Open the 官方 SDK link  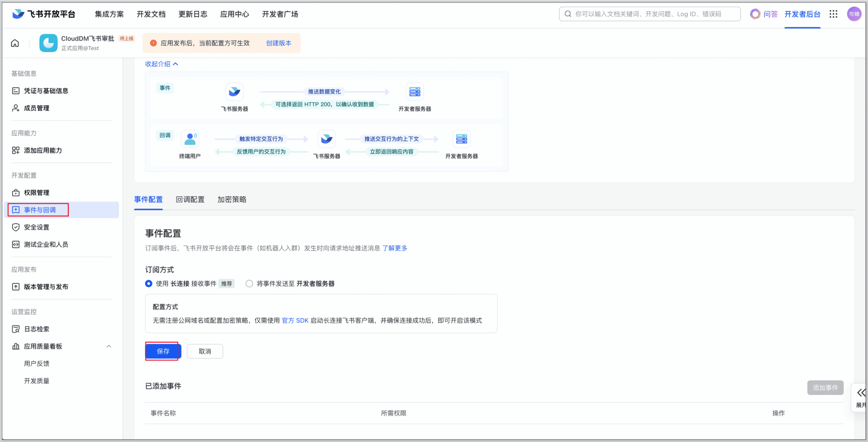pos(295,321)
